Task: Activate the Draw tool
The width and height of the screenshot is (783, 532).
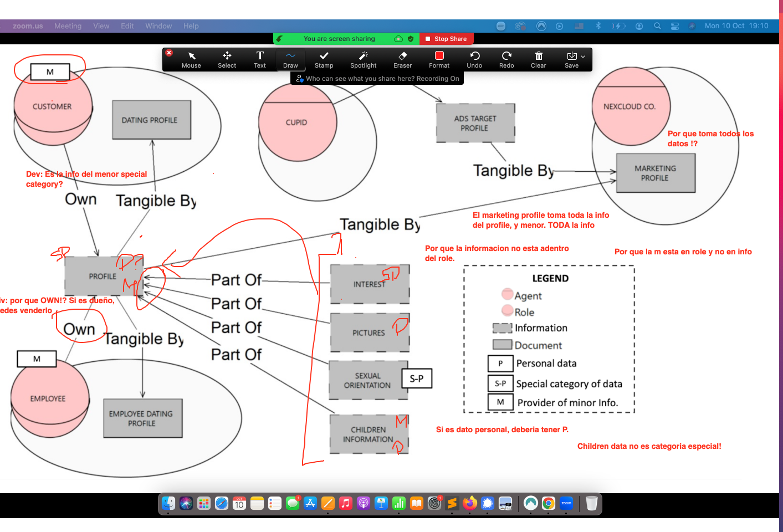Action: click(290, 59)
